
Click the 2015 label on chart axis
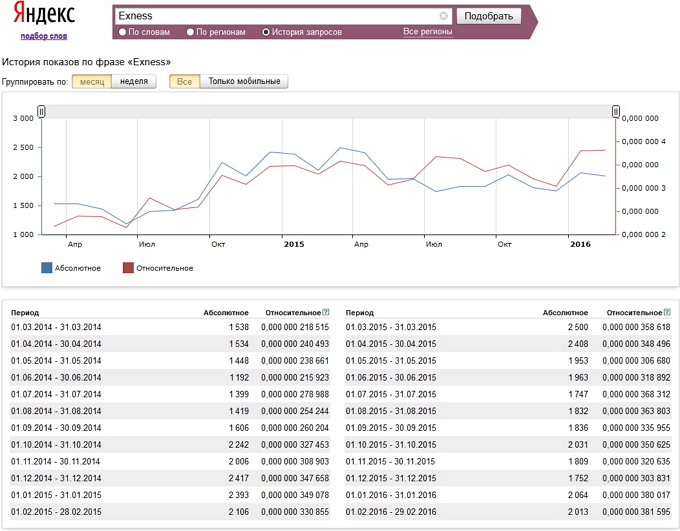(294, 244)
